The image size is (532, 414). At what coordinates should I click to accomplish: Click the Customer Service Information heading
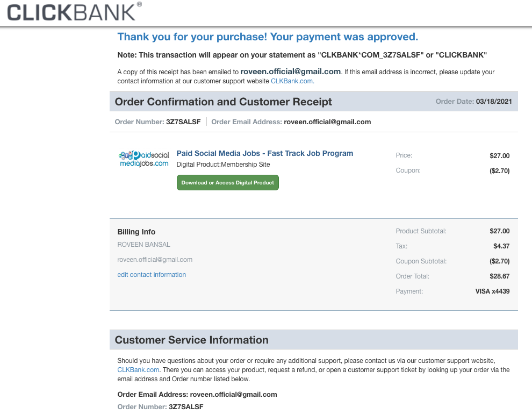click(192, 340)
